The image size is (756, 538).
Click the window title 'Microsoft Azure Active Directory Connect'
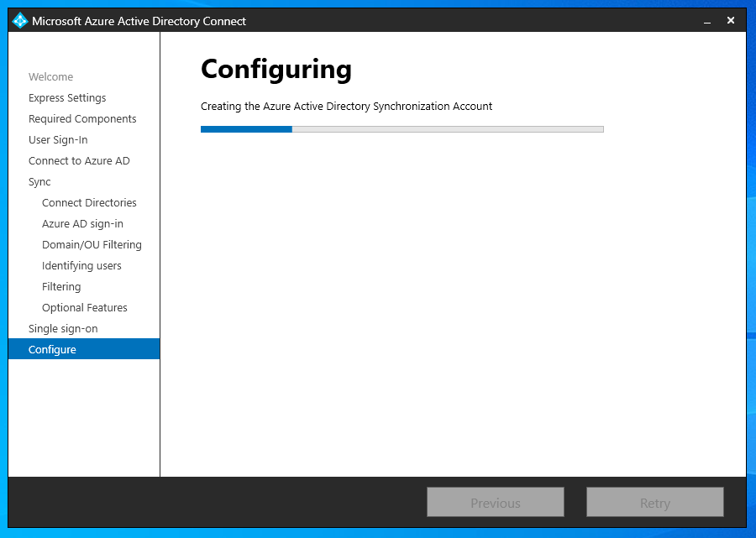pos(139,21)
